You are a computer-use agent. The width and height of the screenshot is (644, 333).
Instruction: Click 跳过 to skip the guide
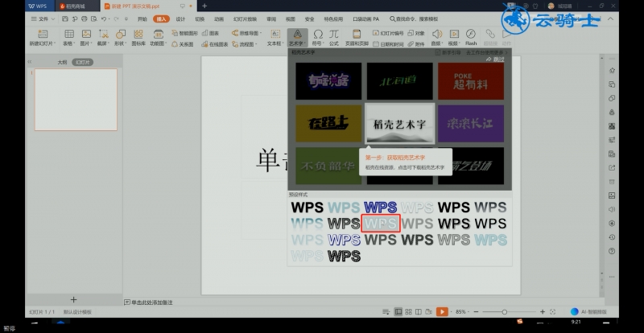click(495, 60)
